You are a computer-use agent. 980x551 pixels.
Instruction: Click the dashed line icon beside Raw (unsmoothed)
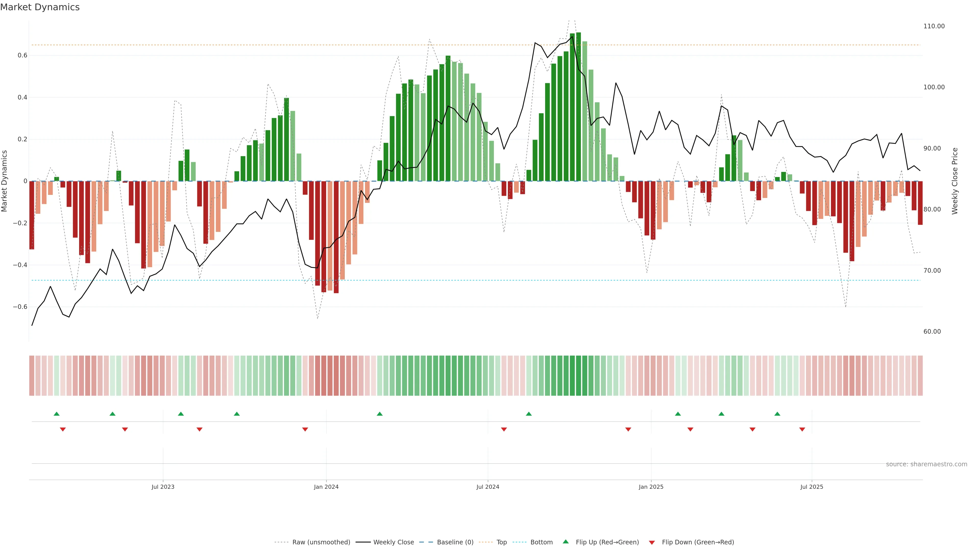[281, 542]
